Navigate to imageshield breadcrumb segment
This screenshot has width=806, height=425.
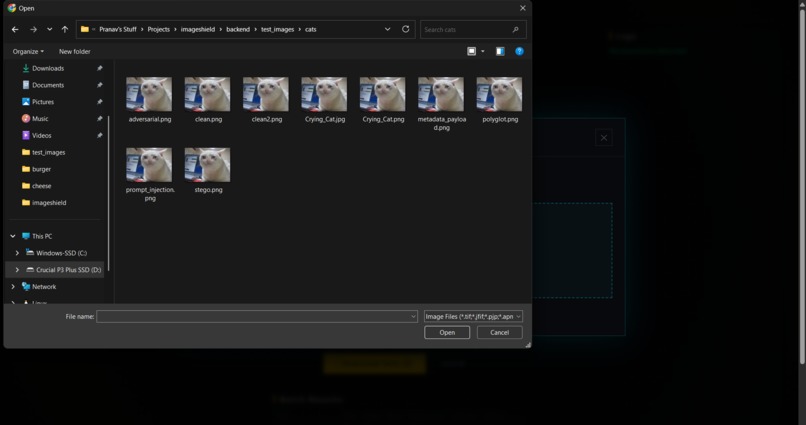coord(198,29)
